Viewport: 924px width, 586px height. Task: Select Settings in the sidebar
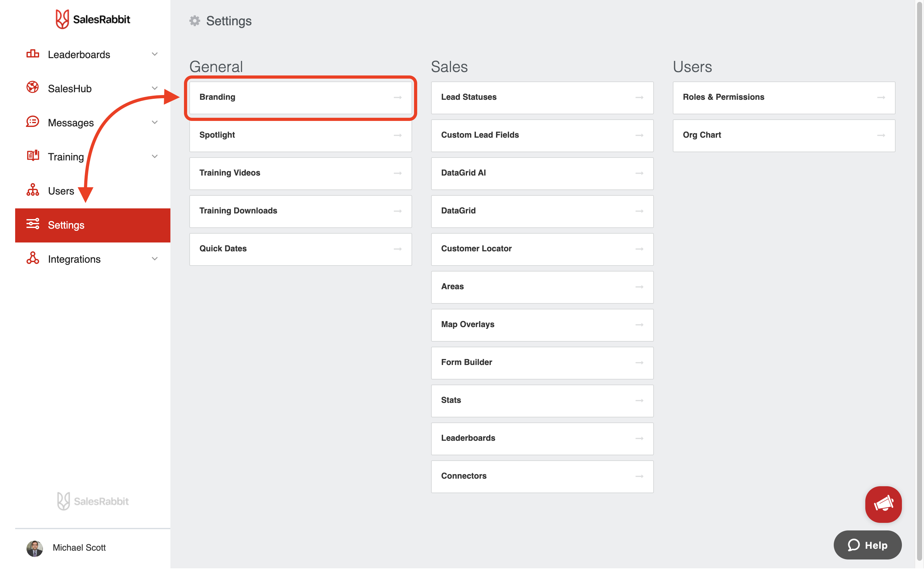pos(92,225)
